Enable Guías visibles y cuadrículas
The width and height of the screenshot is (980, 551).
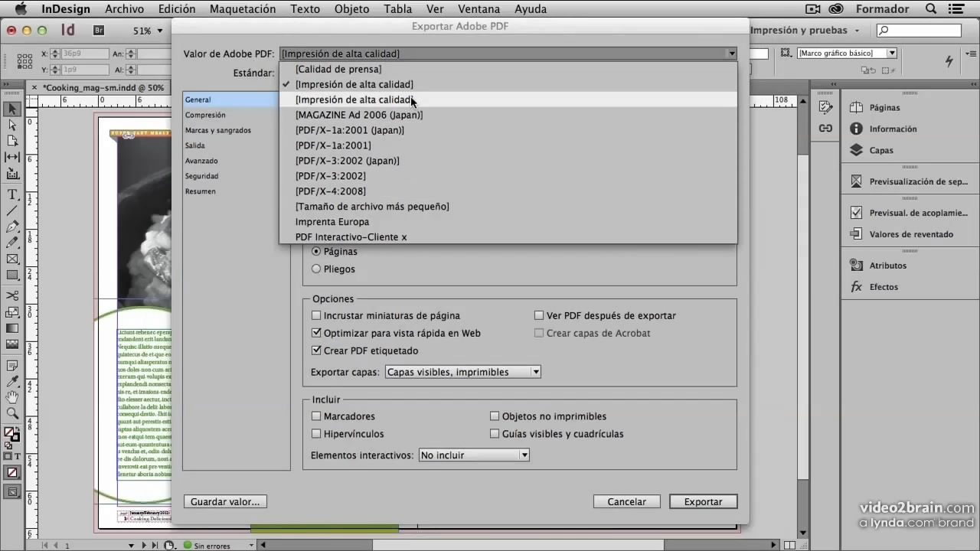[x=495, y=434]
